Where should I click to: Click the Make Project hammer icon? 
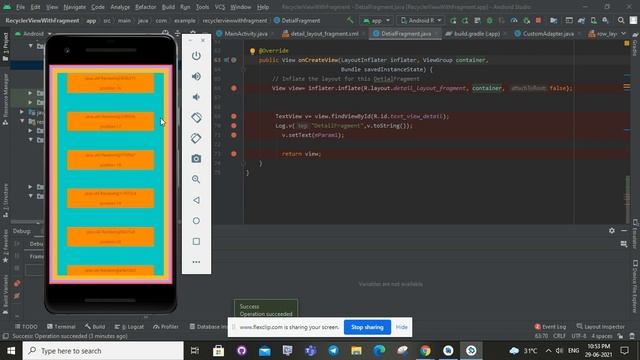[350, 20]
